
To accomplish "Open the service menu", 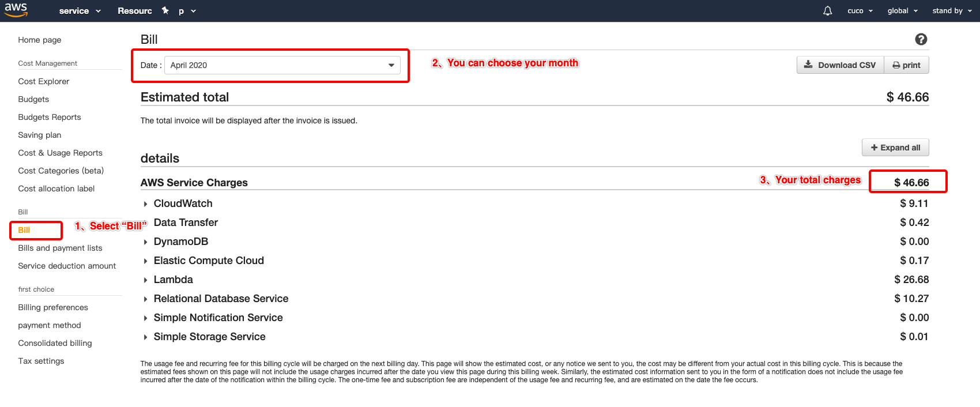I will pyautogui.click(x=80, y=11).
